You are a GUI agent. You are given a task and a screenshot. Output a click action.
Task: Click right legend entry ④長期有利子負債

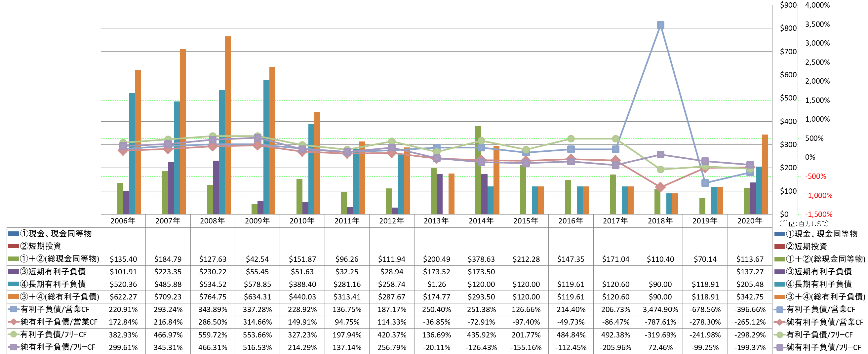click(x=813, y=284)
